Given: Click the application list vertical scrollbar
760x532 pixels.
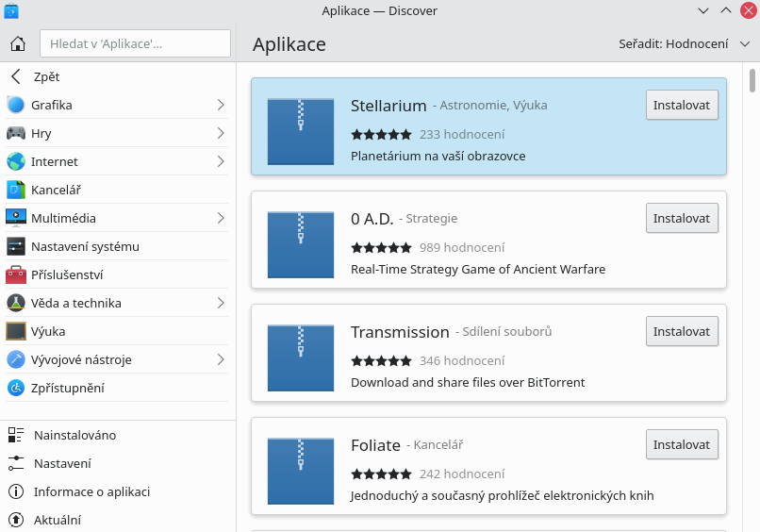Looking at the screenshot, I should [x=752, y=80].
